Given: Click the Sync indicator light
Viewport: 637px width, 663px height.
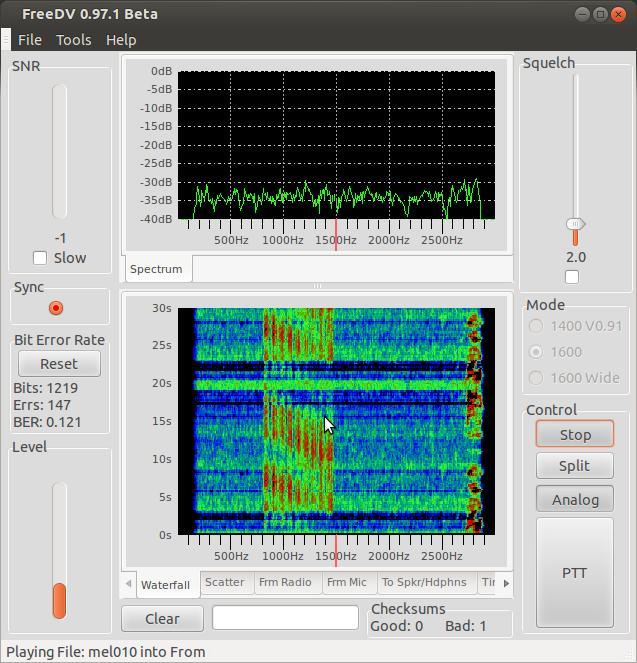Looking at the screenshot, I should [x=56, y=308].
